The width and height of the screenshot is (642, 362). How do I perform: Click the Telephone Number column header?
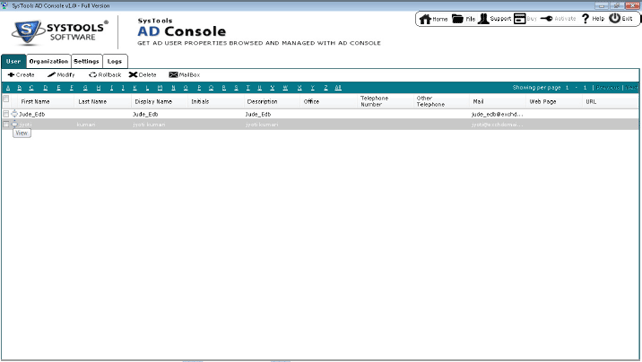[x=374, y=101]
